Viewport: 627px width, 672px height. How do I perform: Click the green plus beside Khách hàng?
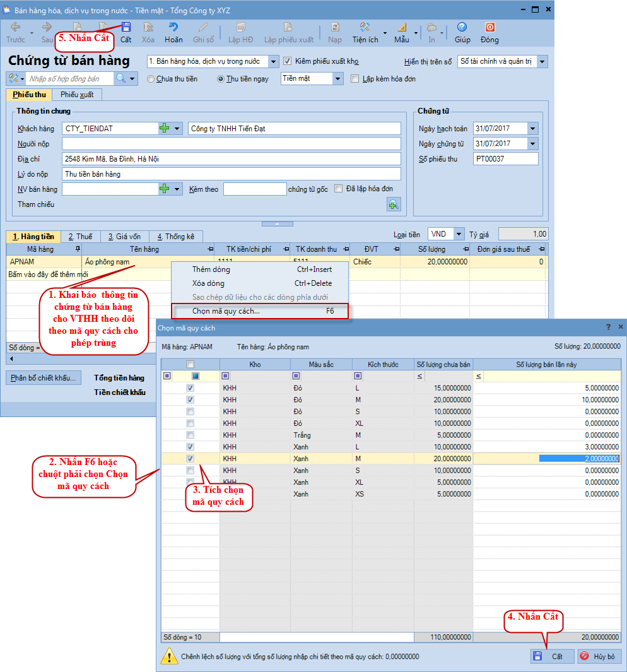(165, 129)
